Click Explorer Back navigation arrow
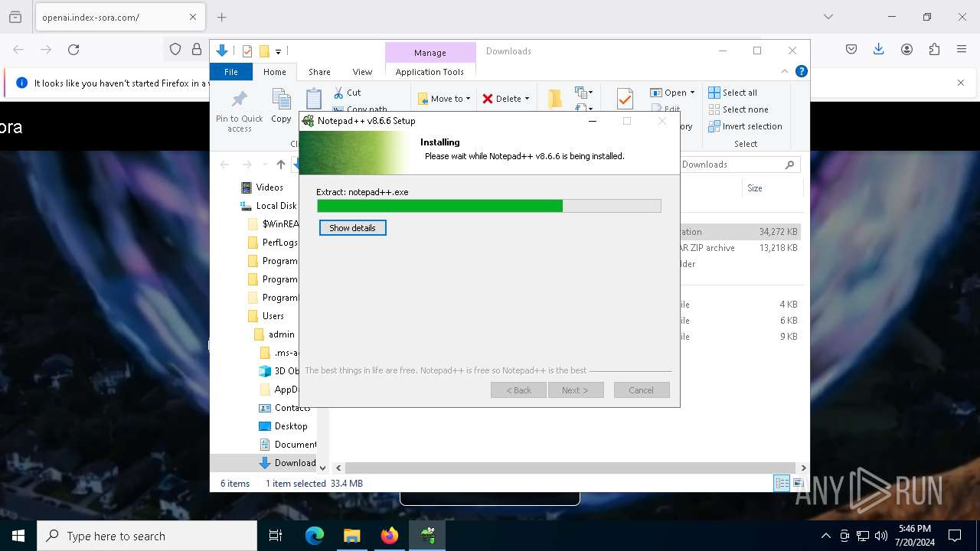 pos(224,165)
